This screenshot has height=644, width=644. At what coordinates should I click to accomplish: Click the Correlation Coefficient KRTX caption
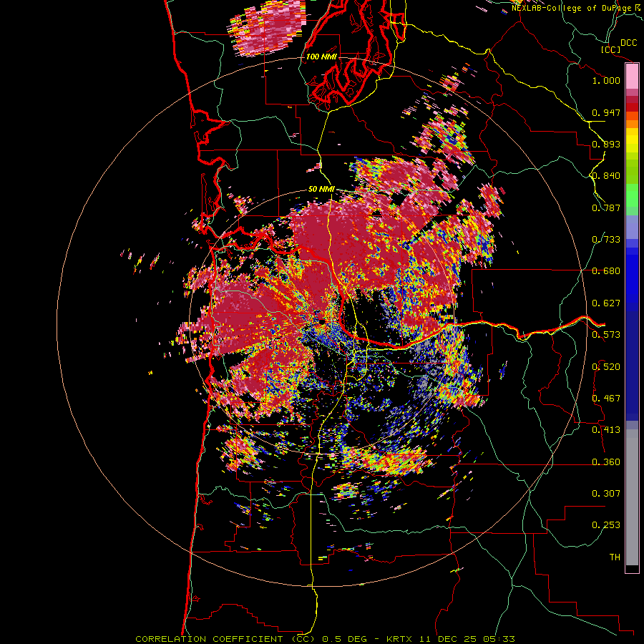[x=325, y=639]
